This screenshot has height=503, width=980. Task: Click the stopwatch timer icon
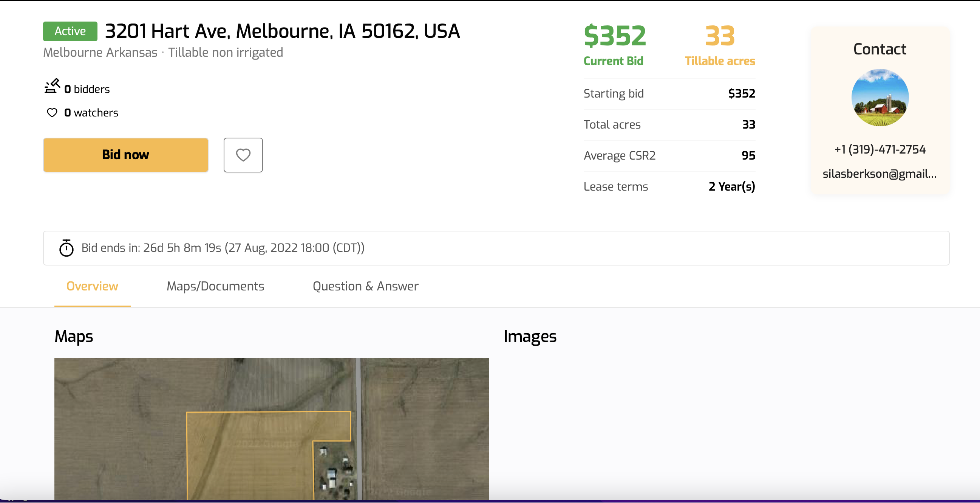(66, 248)
